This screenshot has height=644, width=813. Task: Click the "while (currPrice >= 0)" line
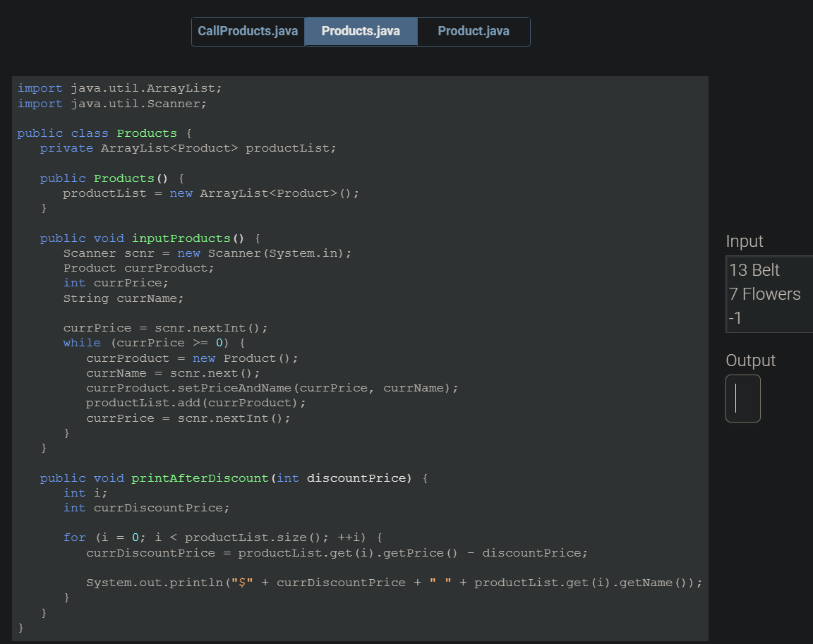click(154, 343)
